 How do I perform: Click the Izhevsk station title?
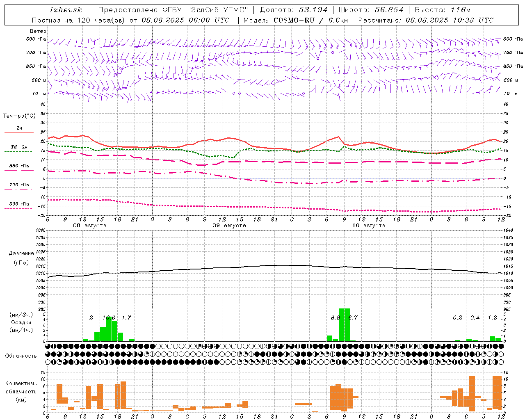[66, 10]
